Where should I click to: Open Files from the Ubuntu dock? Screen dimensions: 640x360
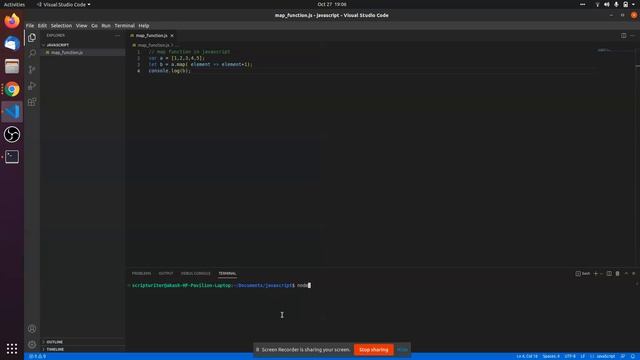click(x=12, y=66)
